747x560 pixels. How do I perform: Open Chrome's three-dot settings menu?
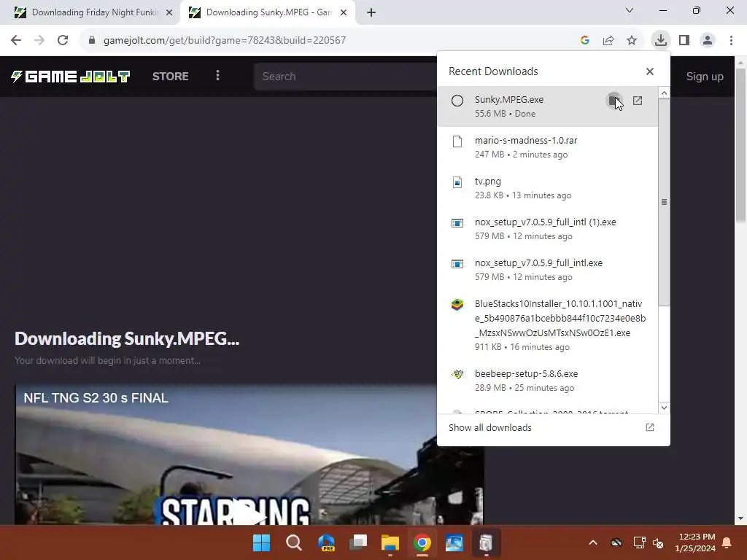pyautogui.click(x=731, y=40)
